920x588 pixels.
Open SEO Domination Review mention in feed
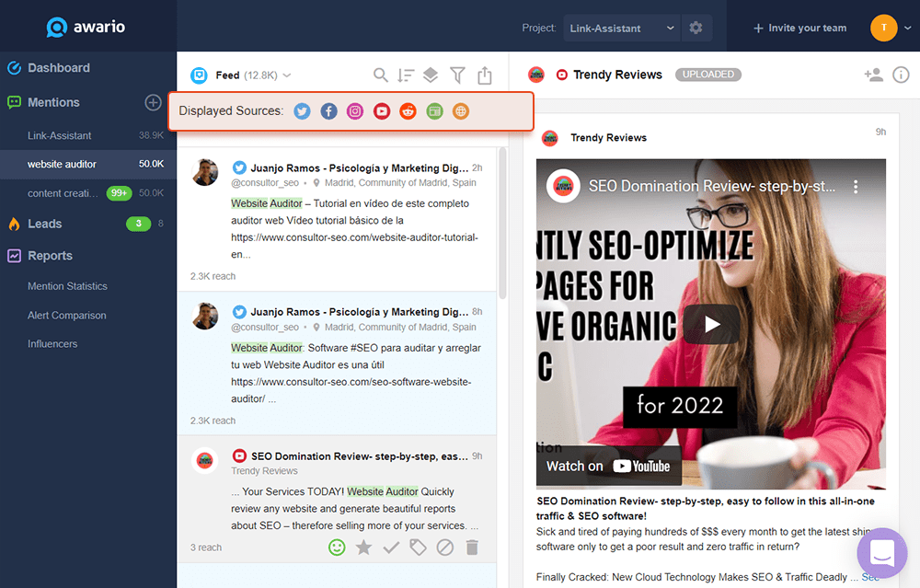[337, 499]
